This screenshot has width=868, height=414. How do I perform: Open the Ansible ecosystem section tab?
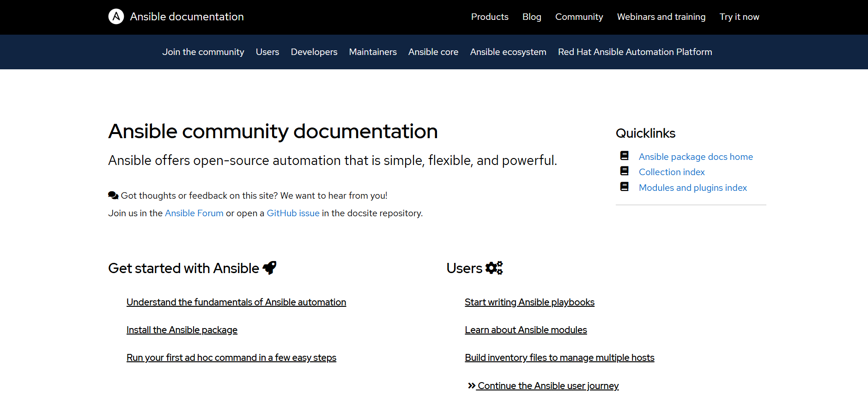(508, 52)
